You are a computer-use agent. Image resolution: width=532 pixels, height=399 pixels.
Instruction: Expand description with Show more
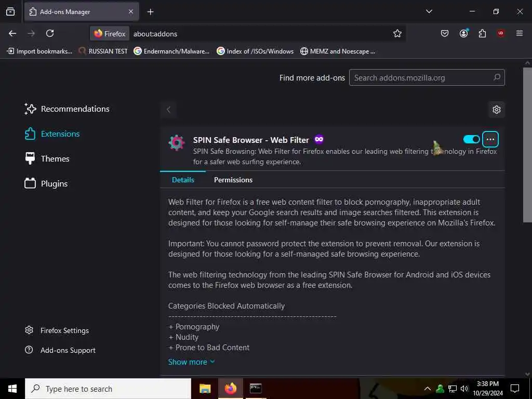point(191,362)
